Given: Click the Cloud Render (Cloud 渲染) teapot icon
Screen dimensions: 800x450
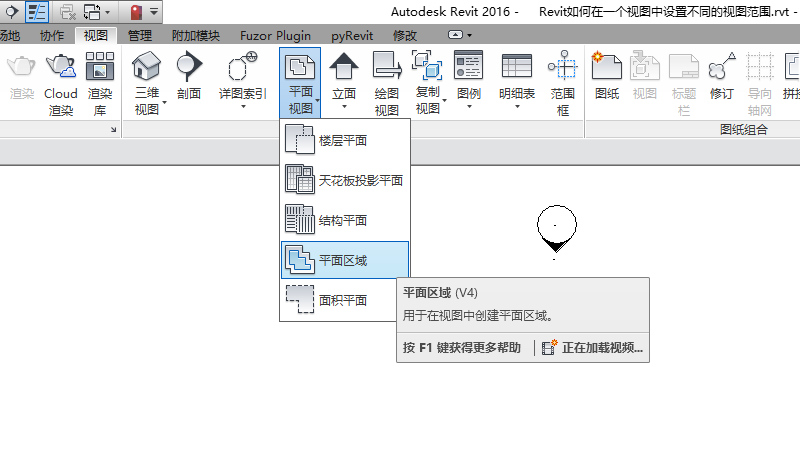Looking at the screenshot, I should click(61, 66).
